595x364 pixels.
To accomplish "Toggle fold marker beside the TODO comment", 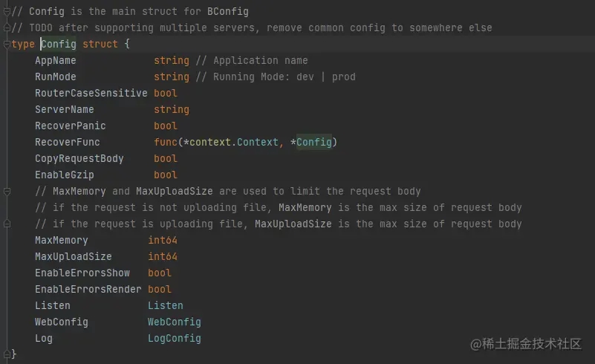I will (x=7, y=28).
